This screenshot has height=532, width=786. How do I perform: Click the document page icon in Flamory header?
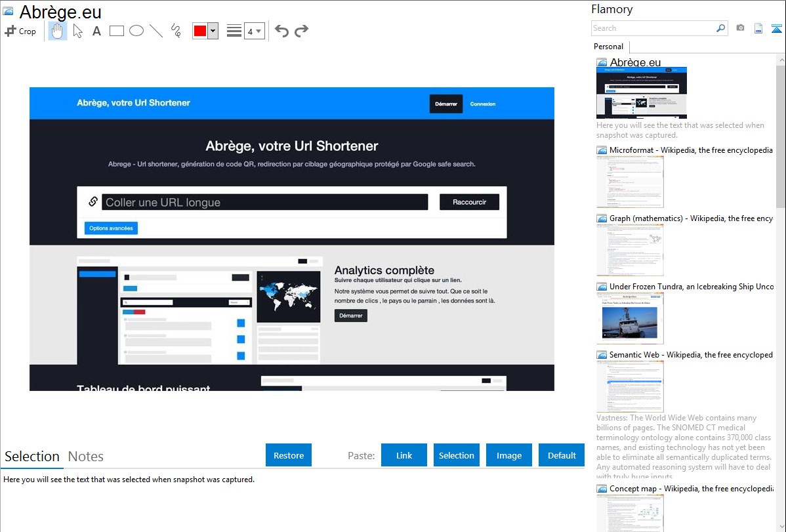[758, 28]
